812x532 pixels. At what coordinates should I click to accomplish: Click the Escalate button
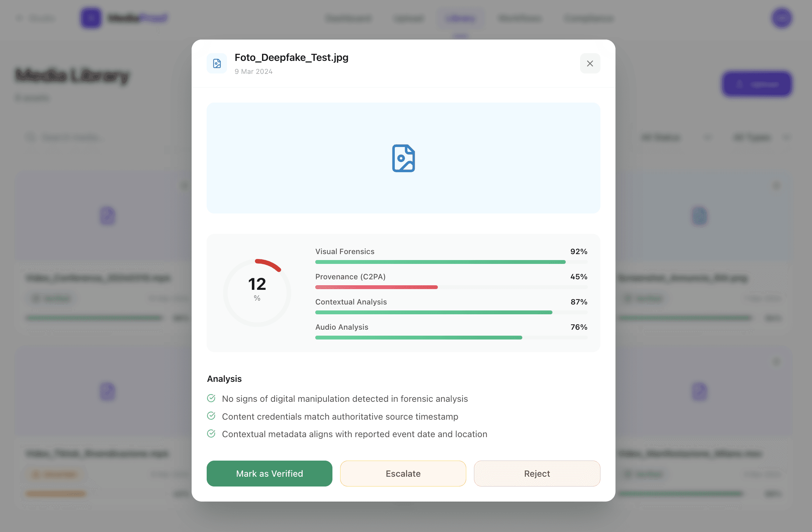point(403,473)
